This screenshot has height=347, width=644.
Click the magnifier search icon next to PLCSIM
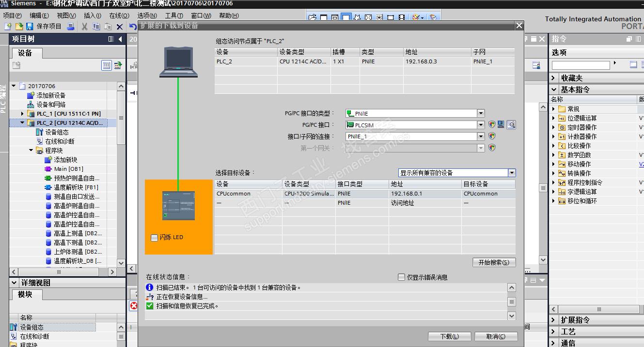click(511, 125)
